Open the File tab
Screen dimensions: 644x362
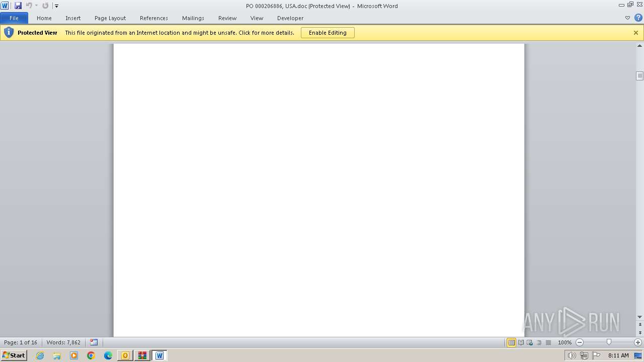point(14,18)
